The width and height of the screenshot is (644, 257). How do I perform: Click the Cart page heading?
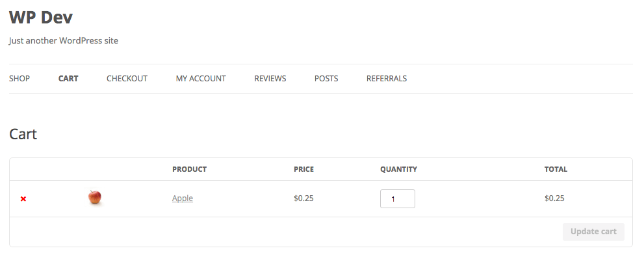coord(23,134)
